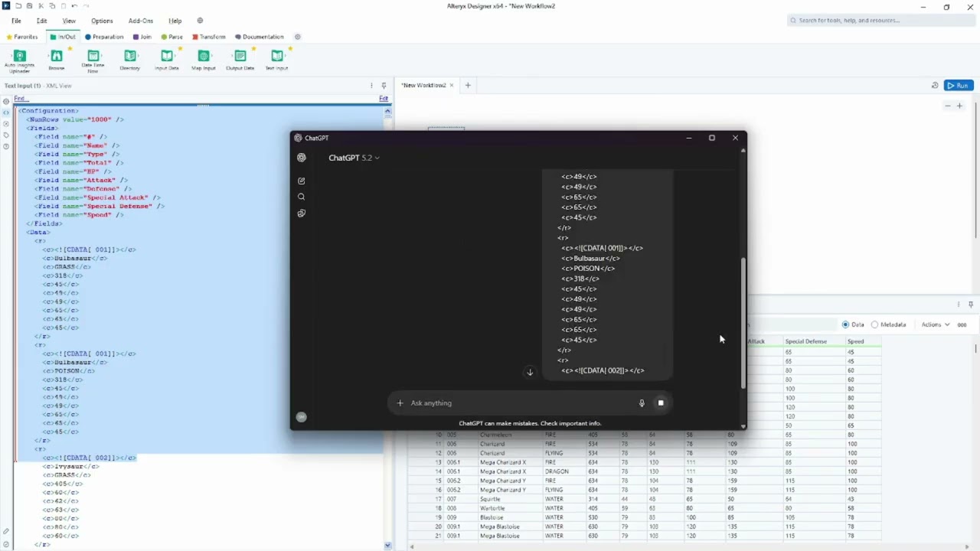This screenshot has height=551, width=980.
Task: Select the Squirtle row in Results
Action: click(x=643, y=499)
